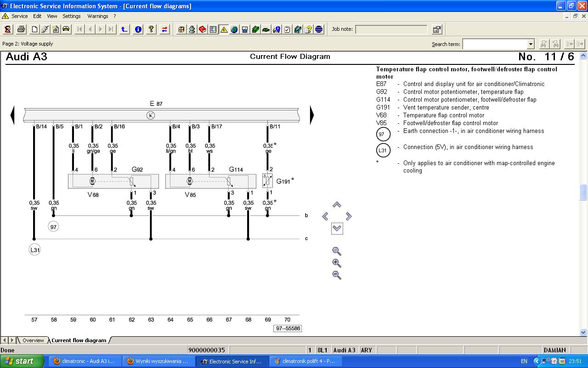The image size is (588, 368).
Task: Click the red book toolbar icon
Action: tap(203, 29)
